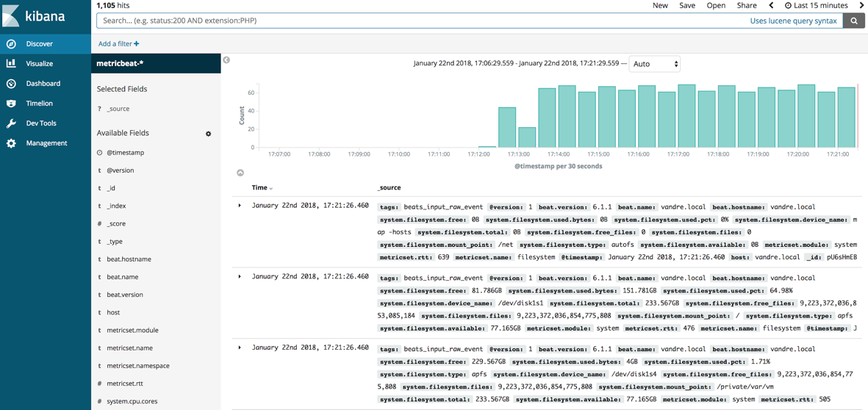The height and width of the screenshot is (410, 868).
Task: Click Save in the top menu
Action: point(687,5)
